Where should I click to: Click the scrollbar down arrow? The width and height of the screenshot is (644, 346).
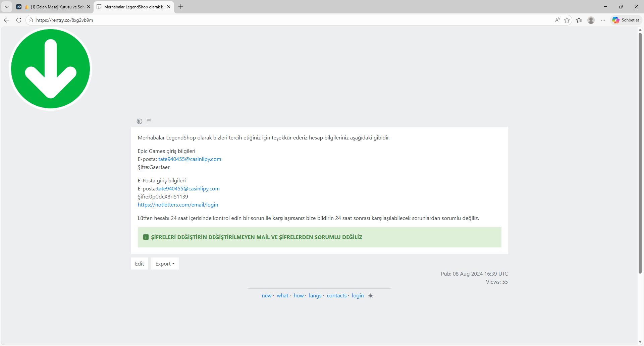640,342
